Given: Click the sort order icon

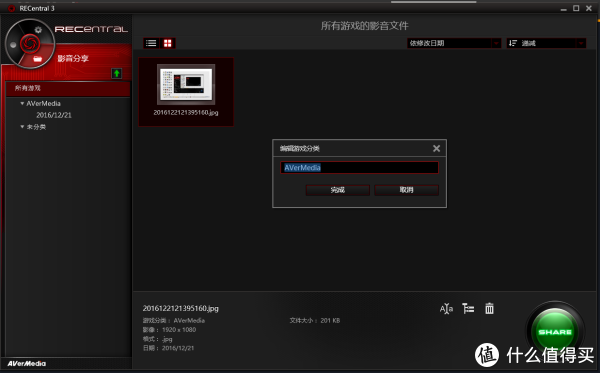Looking at the screenshot, I should [513, 43].
